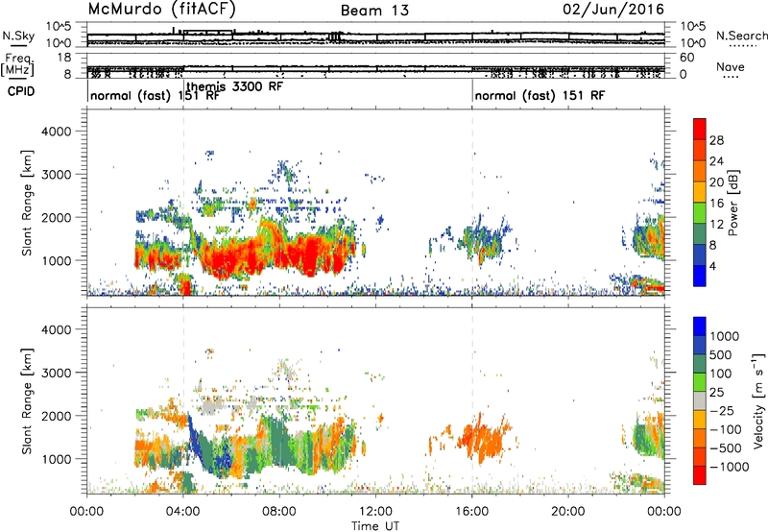Click the red bottom swatch of the velocity colorbar
Screen dimensions: 768x532
pyautogui.click(x=700, y=475)
